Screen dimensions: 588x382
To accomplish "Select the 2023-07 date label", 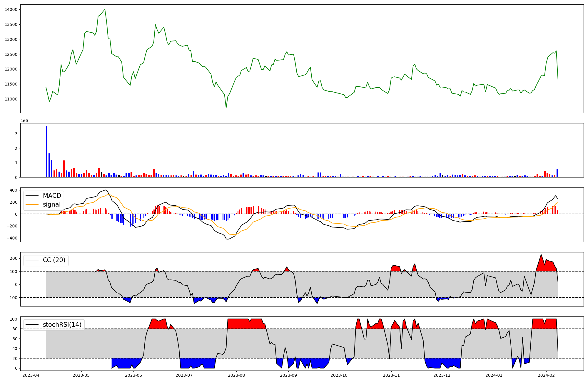I will (184, 375).
